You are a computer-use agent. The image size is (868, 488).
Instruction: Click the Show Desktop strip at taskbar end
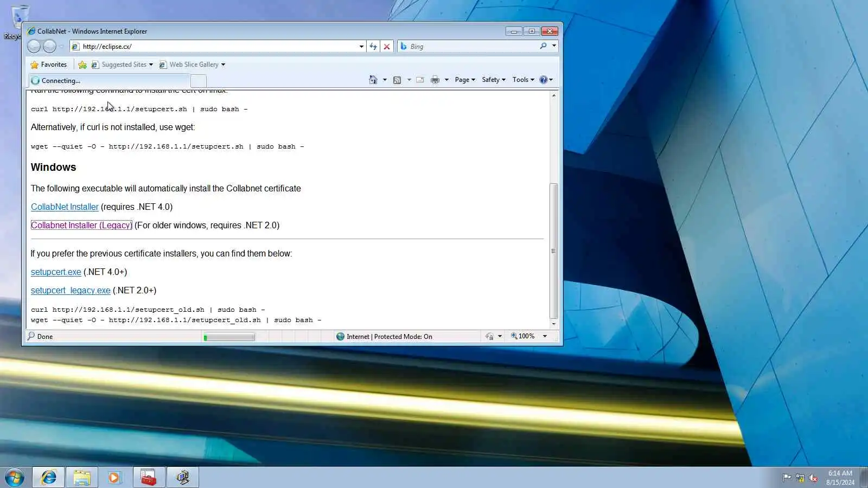[x=864, y=478]
